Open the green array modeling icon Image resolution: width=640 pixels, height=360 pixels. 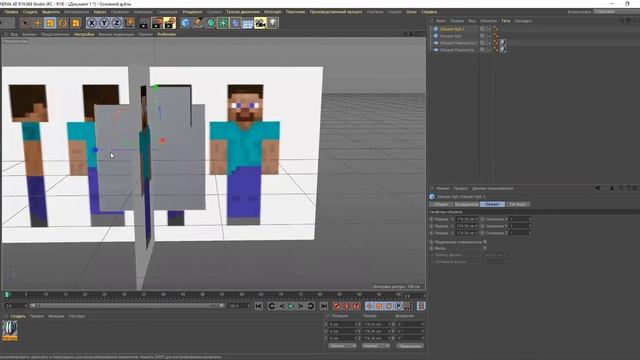223,23
